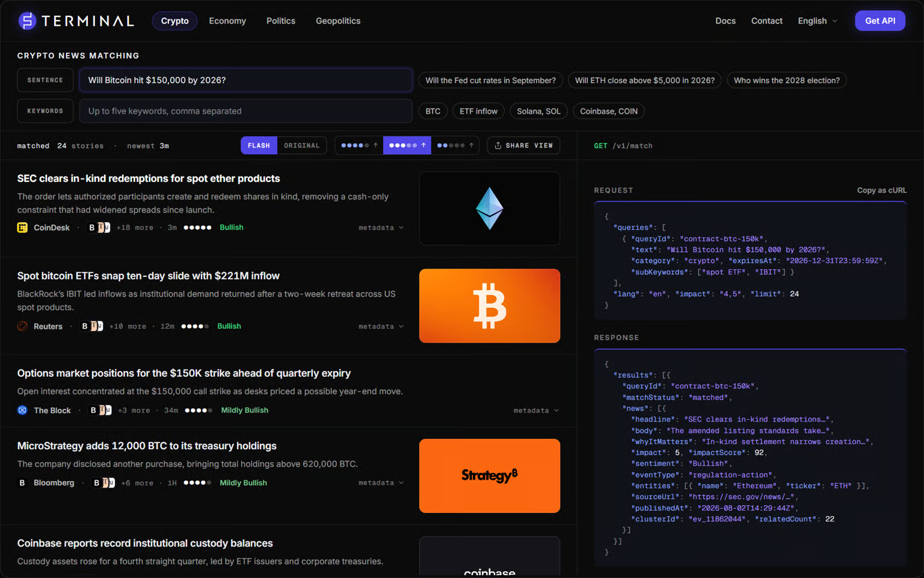Switch the feed to Flash mode
The height and width of the screenshot is (578, 924).
tap(259, 145)
